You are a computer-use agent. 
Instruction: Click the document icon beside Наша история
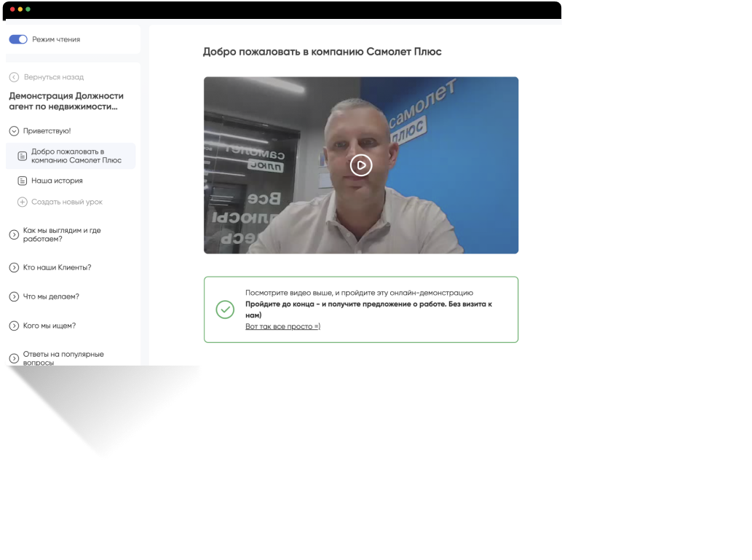tap(22, 181)
